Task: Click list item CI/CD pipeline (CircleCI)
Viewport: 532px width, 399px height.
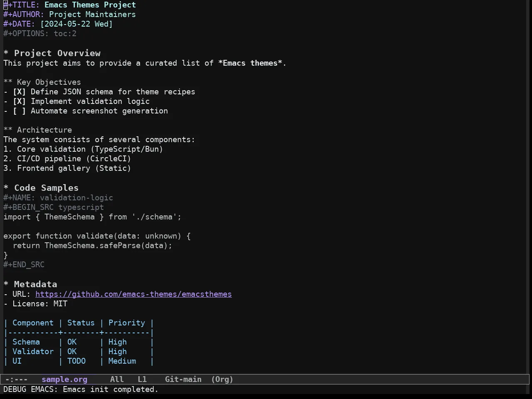Action: coord(67,159)
